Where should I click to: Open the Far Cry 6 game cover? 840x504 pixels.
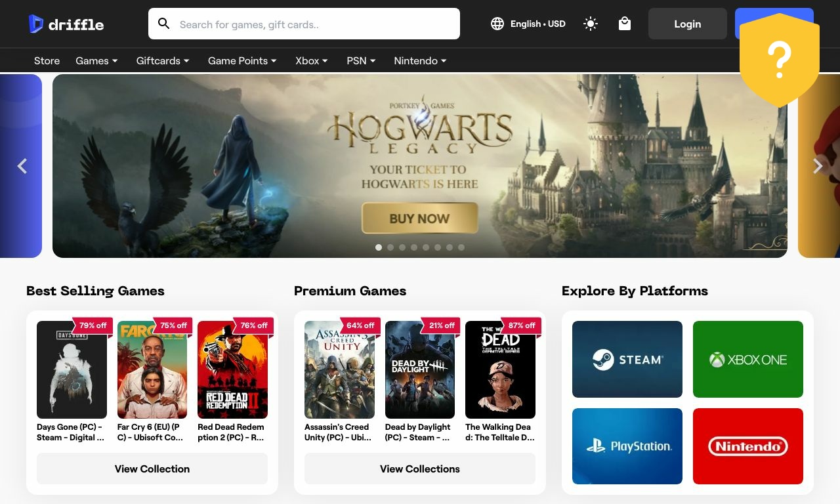pos(152,369)
